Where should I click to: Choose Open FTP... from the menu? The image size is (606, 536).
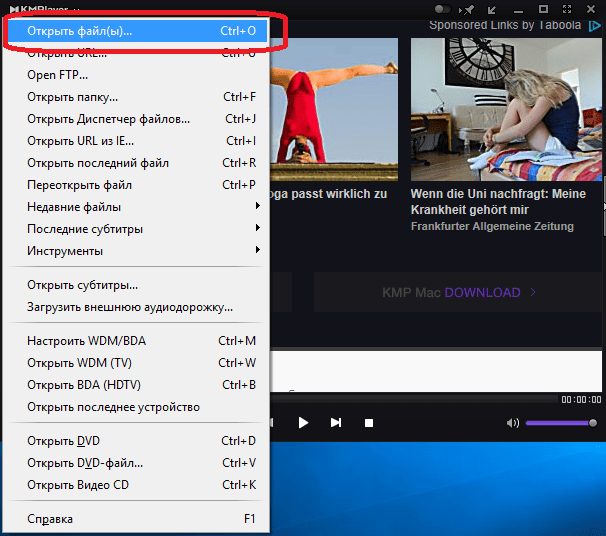[138, 75]
